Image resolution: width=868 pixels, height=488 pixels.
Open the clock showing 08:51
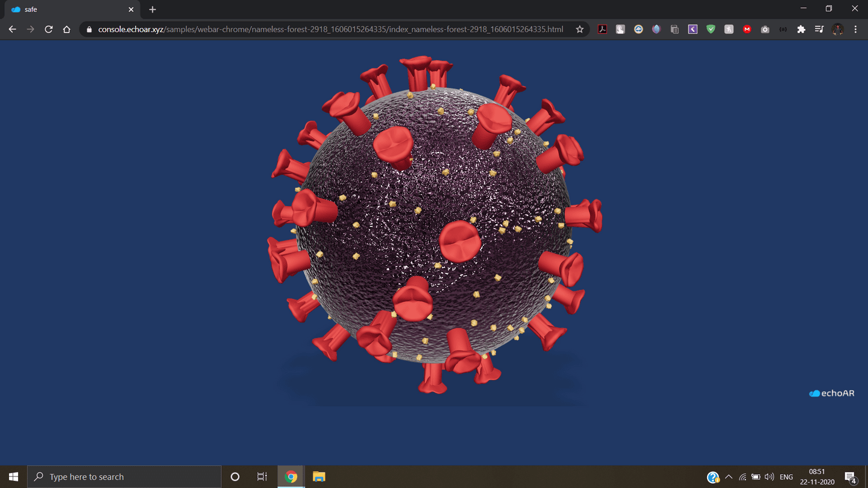[817, 477]
